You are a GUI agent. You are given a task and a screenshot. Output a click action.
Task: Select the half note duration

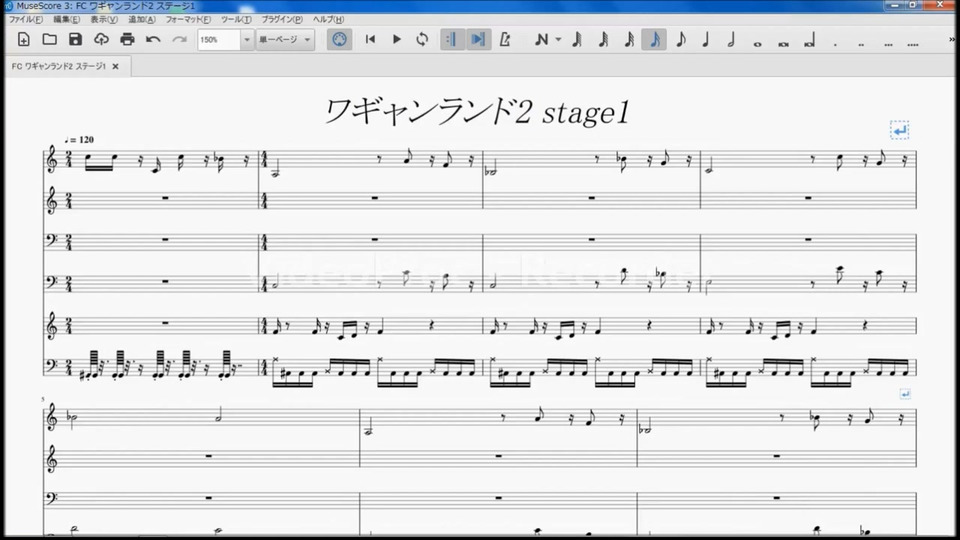[731, 40]
